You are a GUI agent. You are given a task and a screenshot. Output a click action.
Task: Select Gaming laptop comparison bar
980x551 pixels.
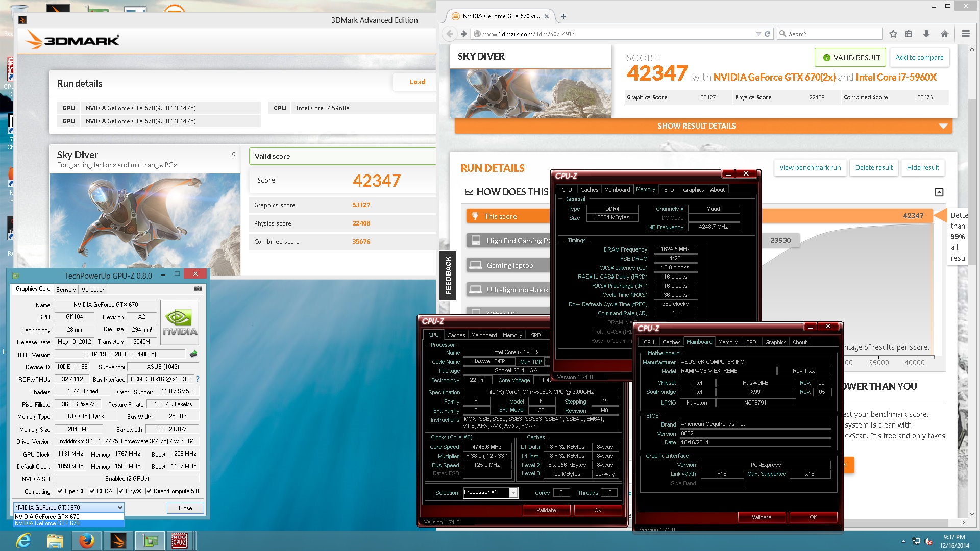tap(508, 265)
